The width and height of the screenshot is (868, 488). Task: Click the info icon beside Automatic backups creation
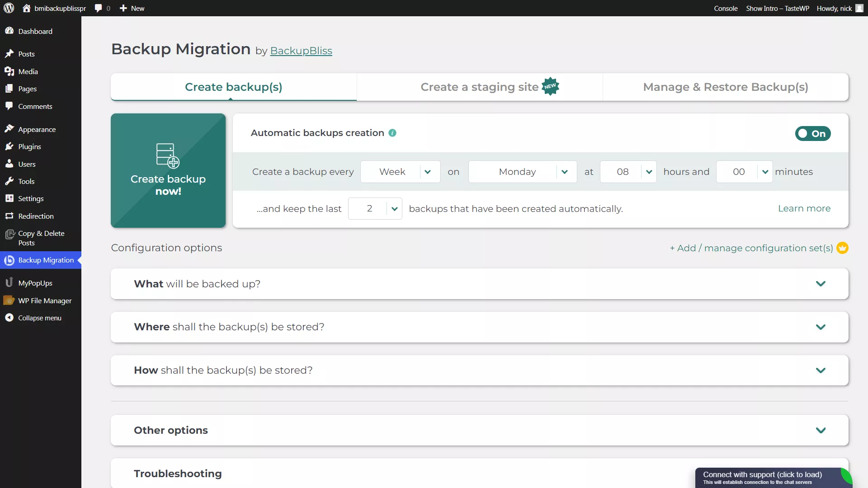pos(392,133)
